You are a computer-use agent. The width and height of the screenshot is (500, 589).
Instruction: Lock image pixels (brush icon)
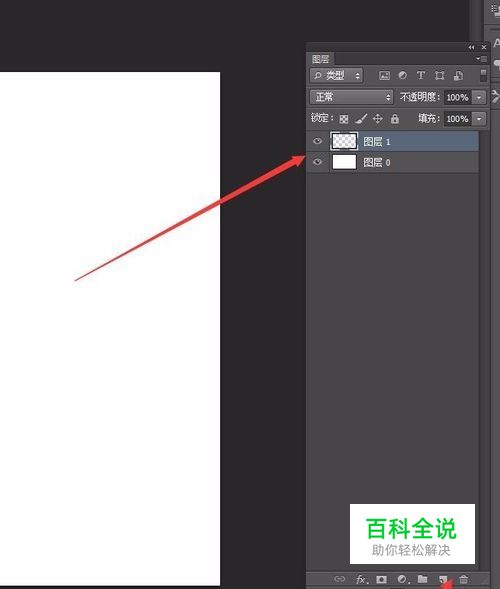[x=361, y=119]
